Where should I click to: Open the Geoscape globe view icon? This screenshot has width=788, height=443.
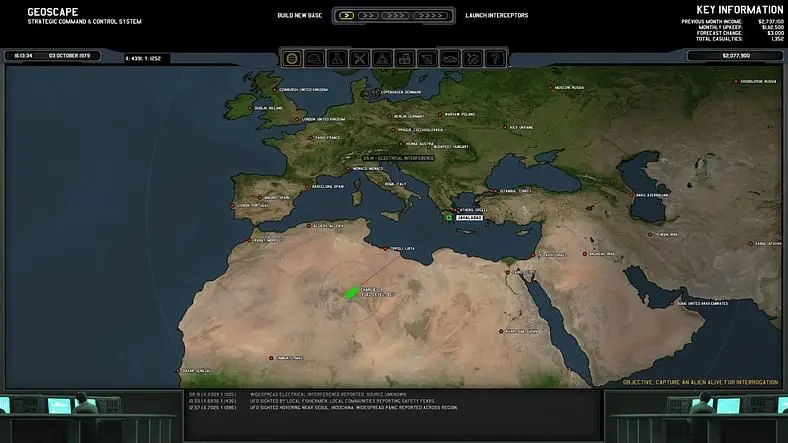click(292, 59)
